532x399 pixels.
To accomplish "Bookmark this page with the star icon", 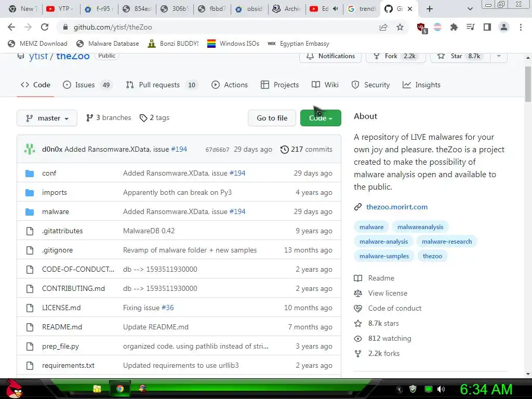I will pyautogui.click(x=400, y=27).
